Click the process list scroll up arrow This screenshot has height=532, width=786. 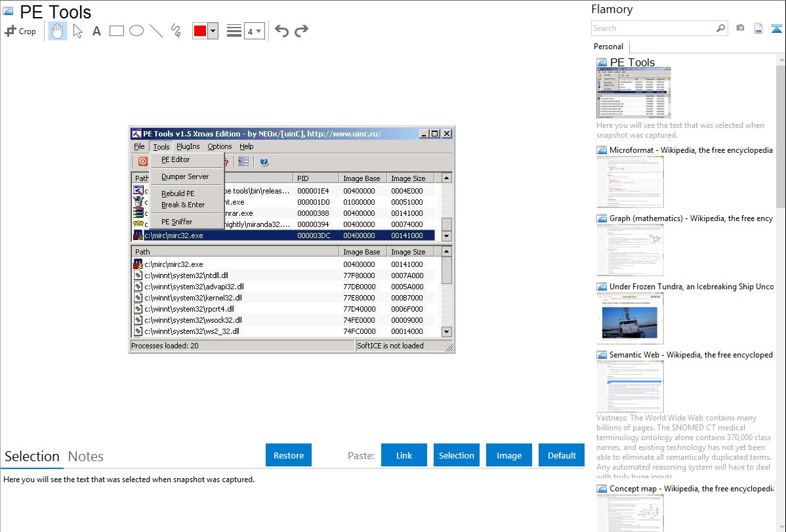click(x=447, y=178)
